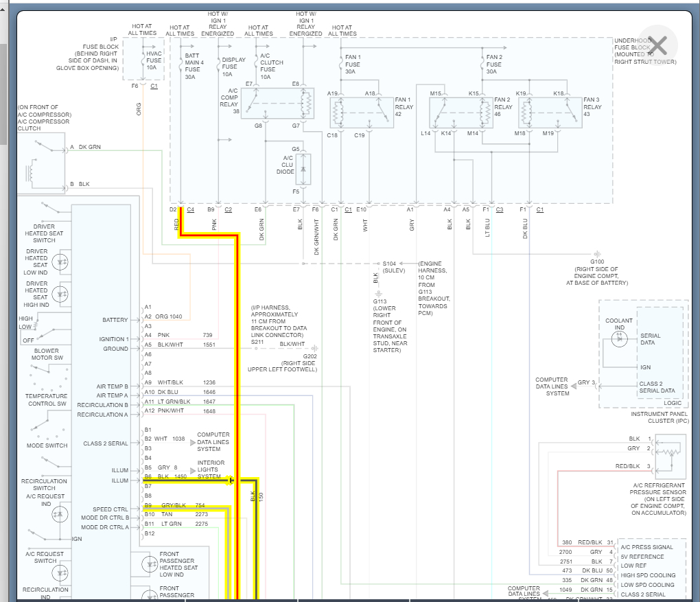The width and height of the screenshot is (700, 602).
Task: Click the A/C compressor clutch coil symbol
Action: [x=31, y=170]
